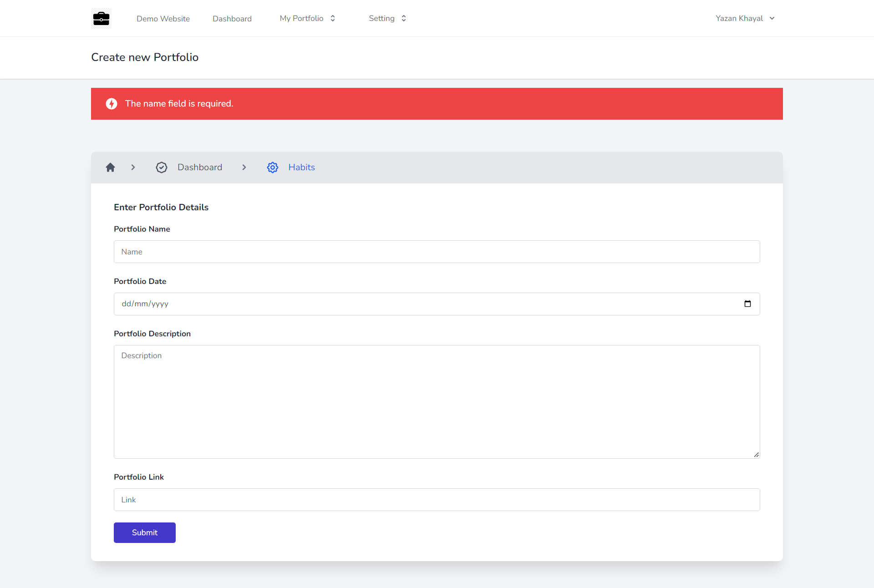Click the lightning alert icon in error banner
874x588 pixels.
(112, 104)
